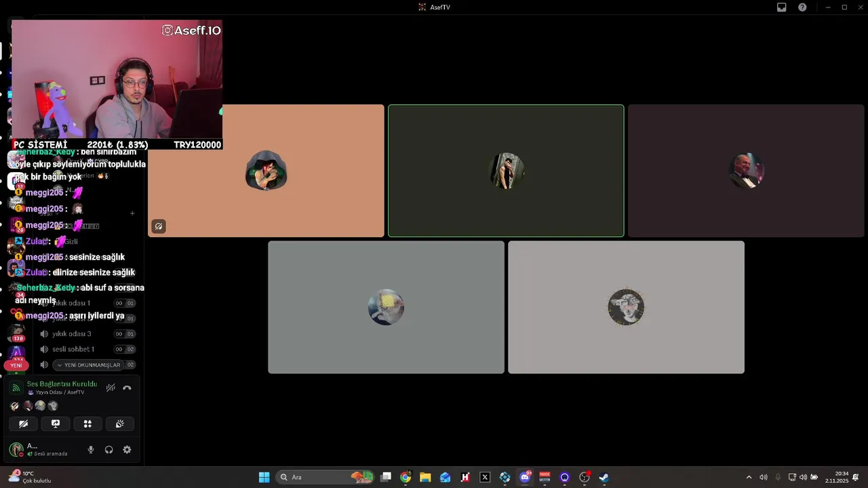Show hidden system tray icons chevron
The height and width of the screenshot is (488, 868).
point(749,477)
